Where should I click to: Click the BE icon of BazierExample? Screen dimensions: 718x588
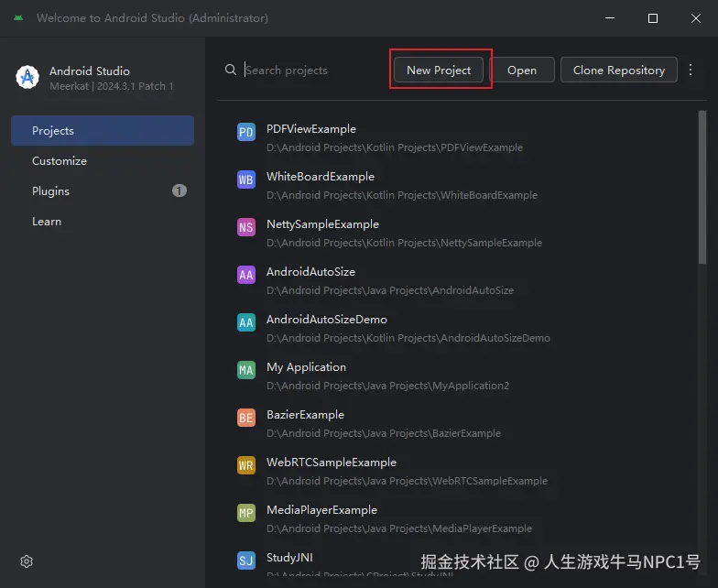tap(245, 418)
